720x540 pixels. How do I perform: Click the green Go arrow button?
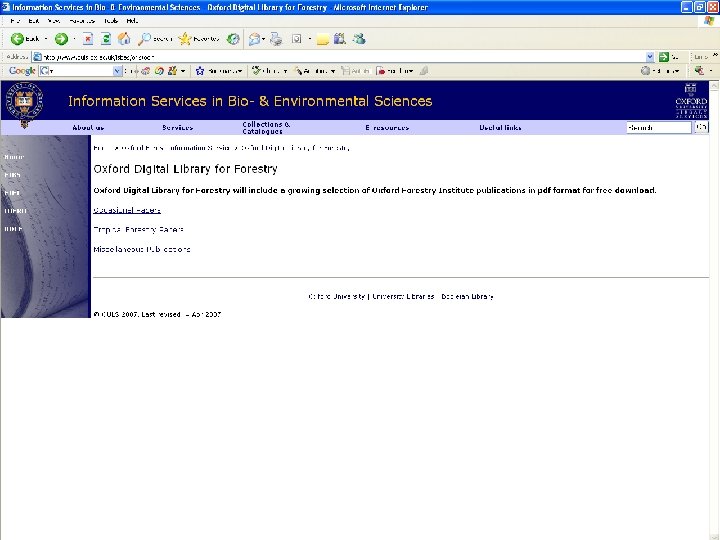point(664,57)
